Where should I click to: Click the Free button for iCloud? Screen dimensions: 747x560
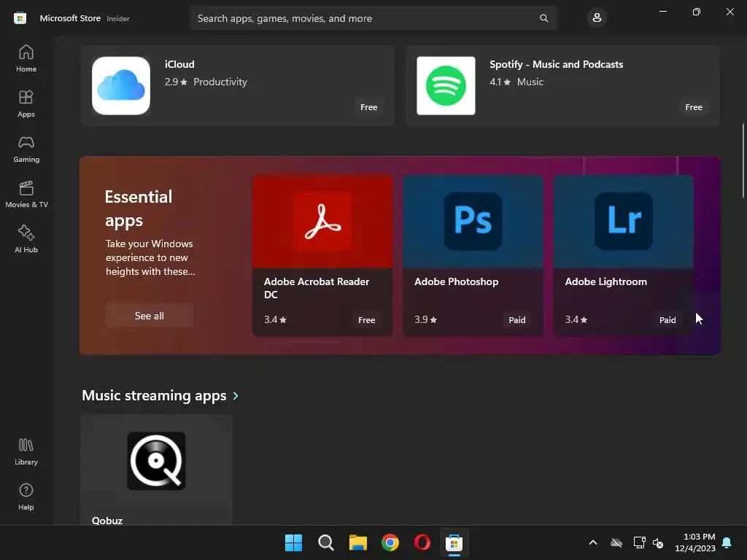point(368,107)
